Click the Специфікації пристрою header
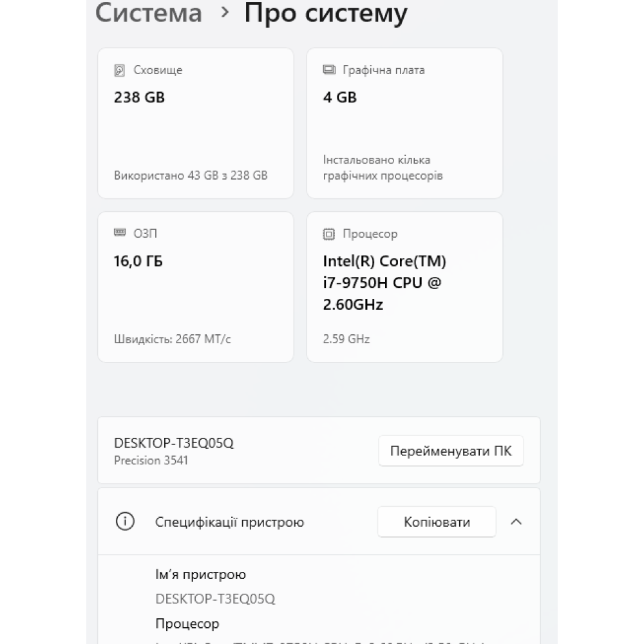Screen dimensions: 644x644 [229, 522]
